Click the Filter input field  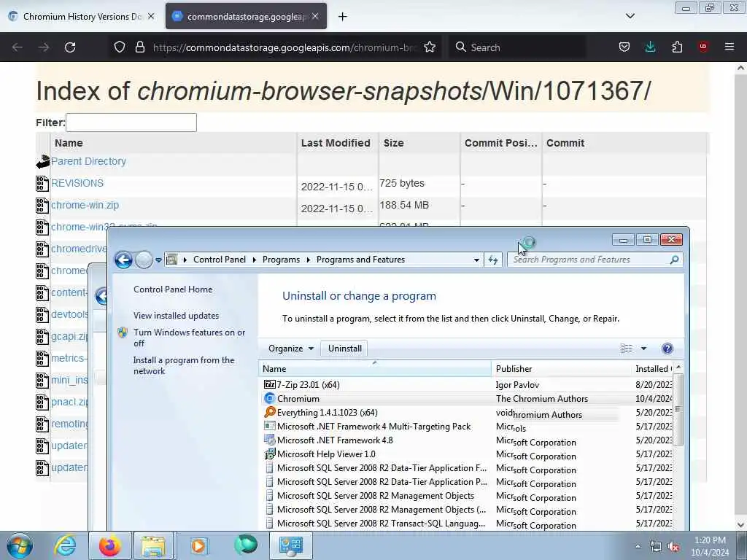[131, 122]
